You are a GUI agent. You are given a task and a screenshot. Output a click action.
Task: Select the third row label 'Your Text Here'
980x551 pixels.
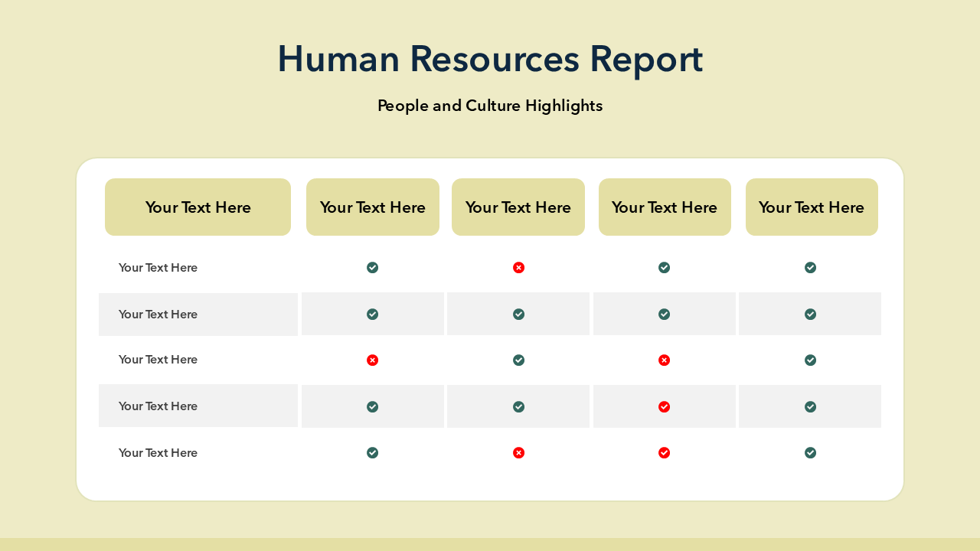pyautogui.click(x=158, y=360)
